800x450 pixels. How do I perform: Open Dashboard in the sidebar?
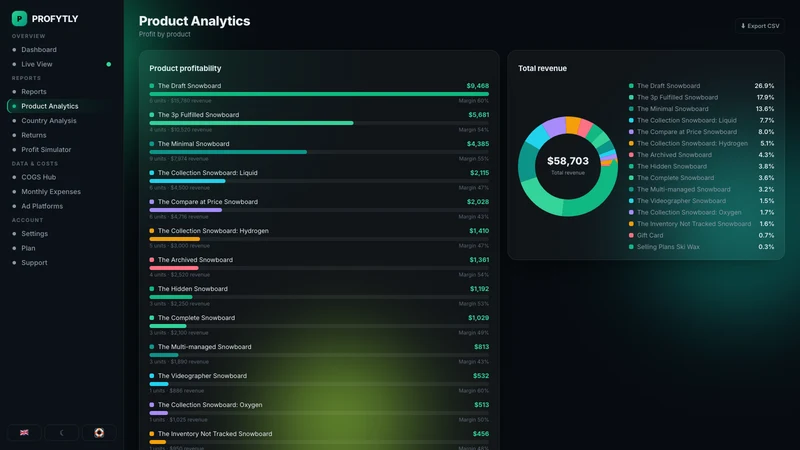coord(62,49)
